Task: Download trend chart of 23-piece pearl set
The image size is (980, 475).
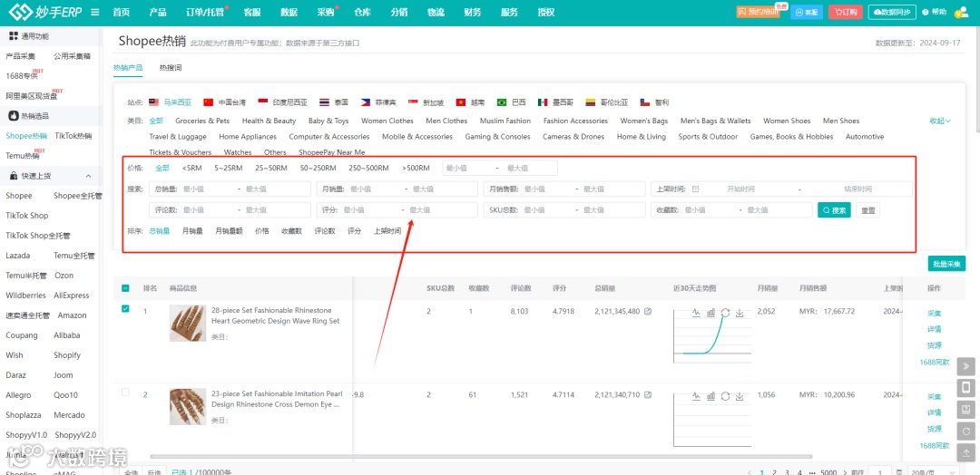Action: [740, 396]
